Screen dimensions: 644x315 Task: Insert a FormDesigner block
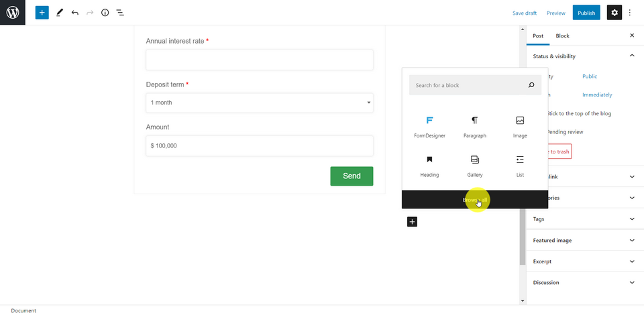click(429, 126)
